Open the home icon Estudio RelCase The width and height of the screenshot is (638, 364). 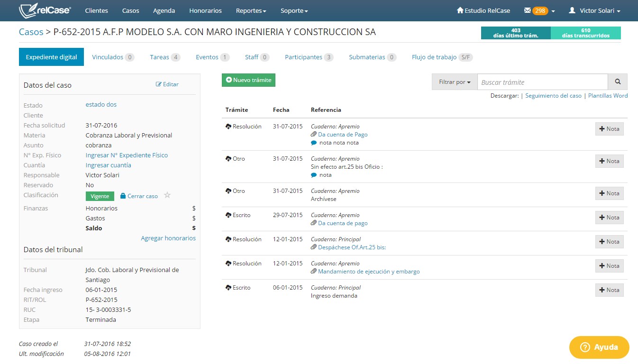point(460,10)
